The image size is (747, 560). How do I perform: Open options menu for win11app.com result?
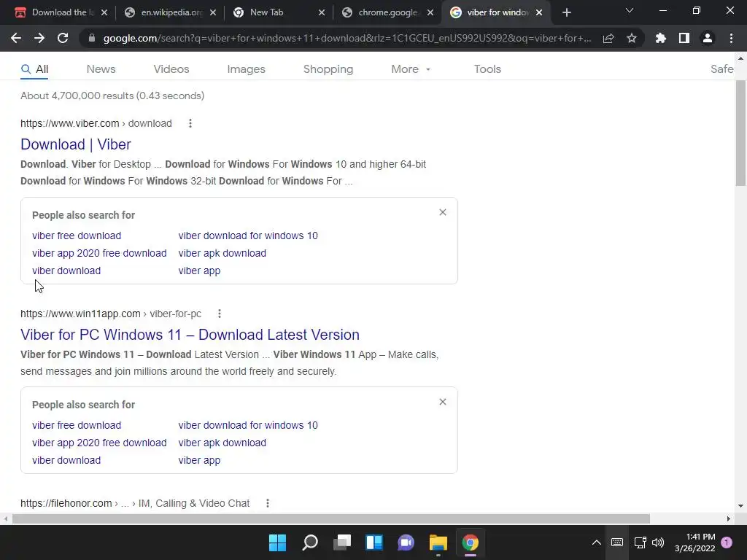[219, 314]
